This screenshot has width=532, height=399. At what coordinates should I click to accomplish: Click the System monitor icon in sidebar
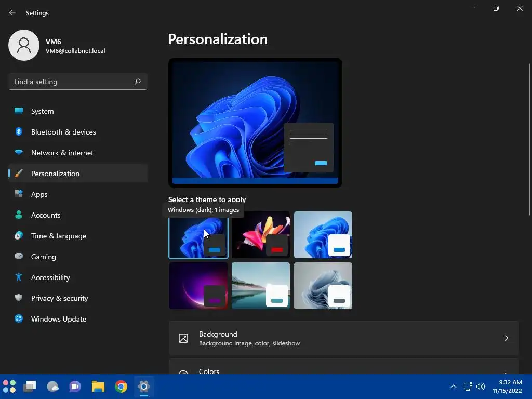coord(19,111)
